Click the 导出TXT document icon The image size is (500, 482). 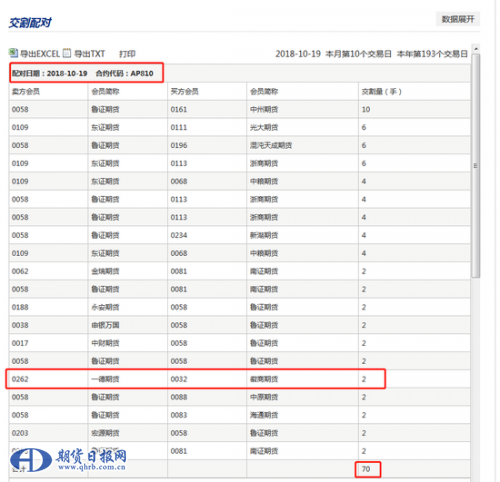[67, 53]
